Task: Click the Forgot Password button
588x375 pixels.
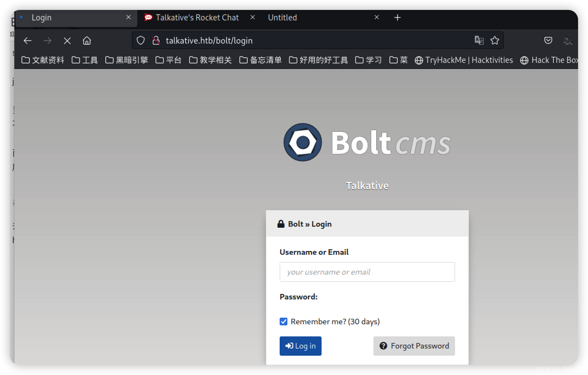Action: coord(414,346)
